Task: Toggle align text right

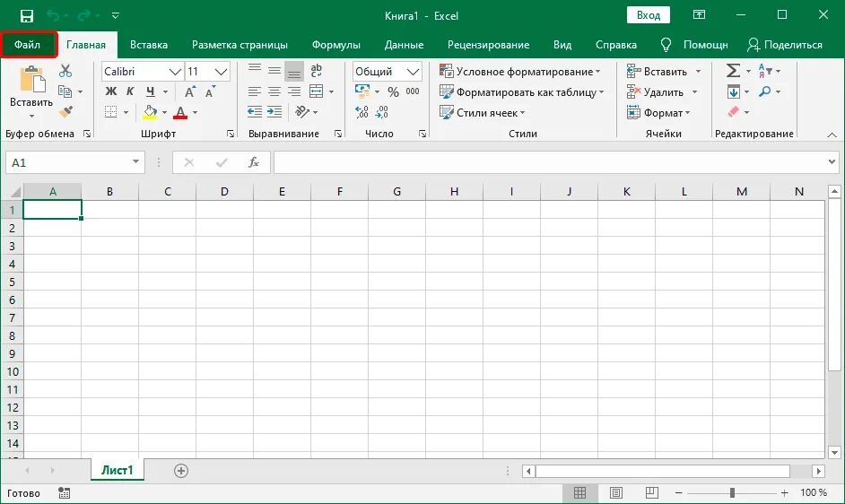Action: tap(294, 91)
